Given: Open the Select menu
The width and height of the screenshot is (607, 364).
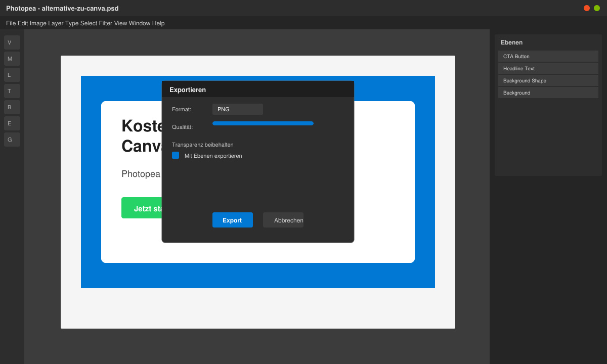Looking at the screenshot, I should pos(89,23).
